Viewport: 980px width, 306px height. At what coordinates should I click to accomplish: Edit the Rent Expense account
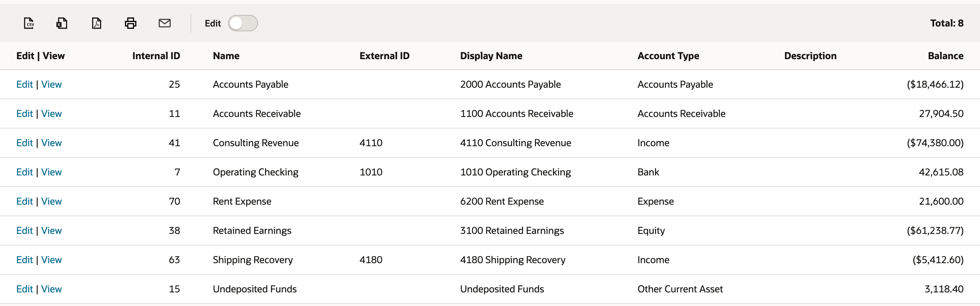click(24, 202)
